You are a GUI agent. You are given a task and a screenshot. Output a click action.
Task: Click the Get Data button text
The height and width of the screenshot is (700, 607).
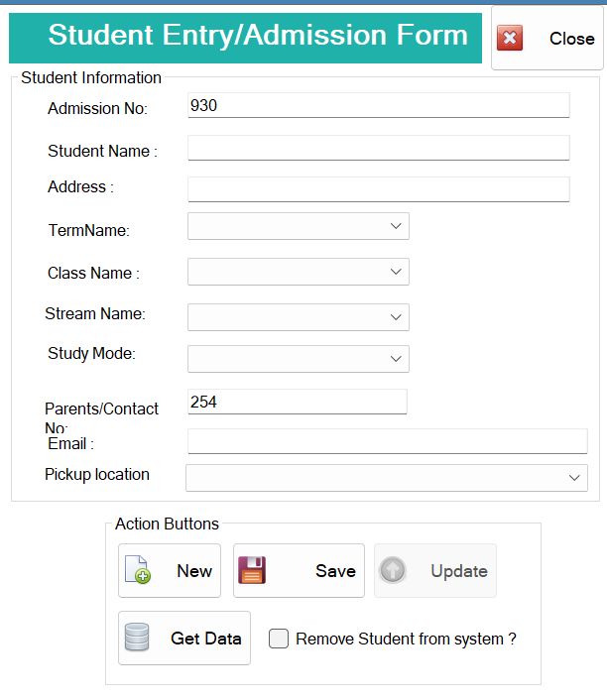click(206, 639)
